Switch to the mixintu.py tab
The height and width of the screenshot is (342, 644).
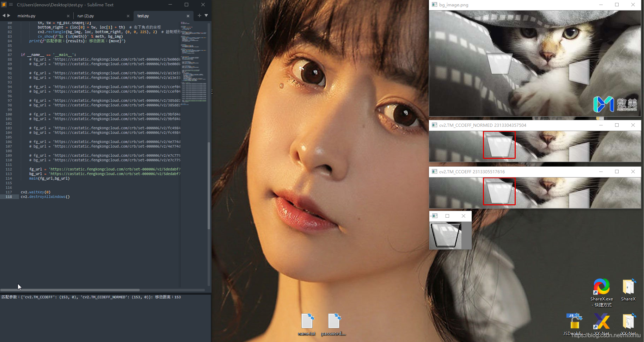tap(26, 16)
